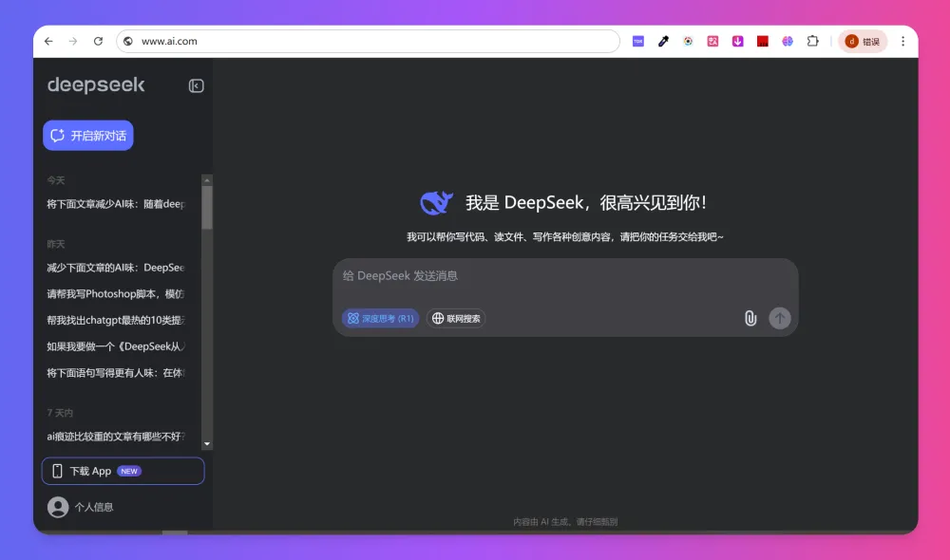Image resolution: width=950 pixels, height=560 pixels.
Task: Enable 深度思考 (R1) deep thinking mode
Action: (380, 318)
